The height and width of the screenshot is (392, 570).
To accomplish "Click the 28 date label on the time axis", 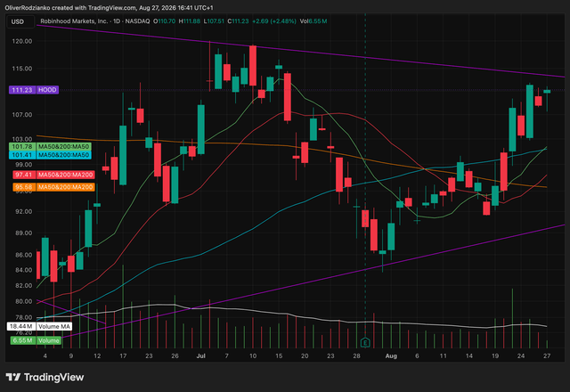I will pyautogui.click(x=356, y=356).
